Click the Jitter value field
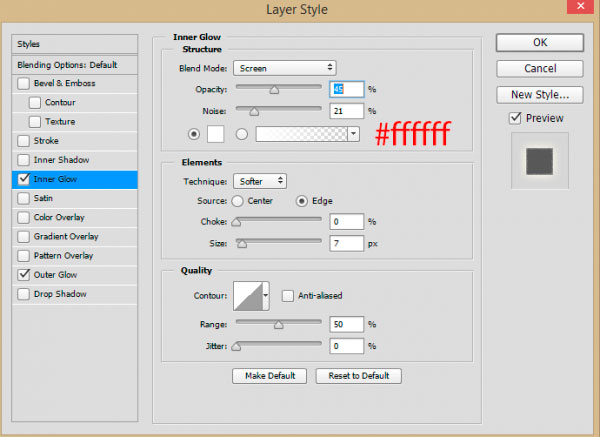 pos(347,346)
